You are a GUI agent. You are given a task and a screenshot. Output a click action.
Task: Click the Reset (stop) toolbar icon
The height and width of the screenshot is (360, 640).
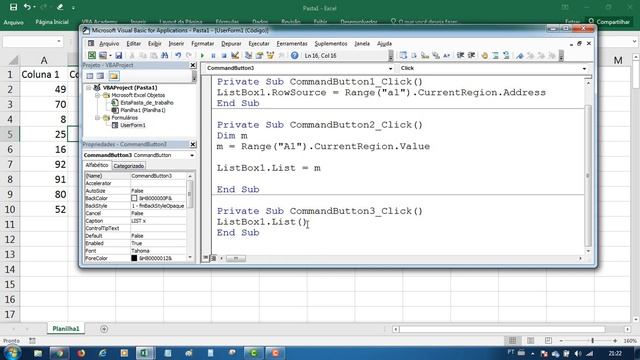224,56
